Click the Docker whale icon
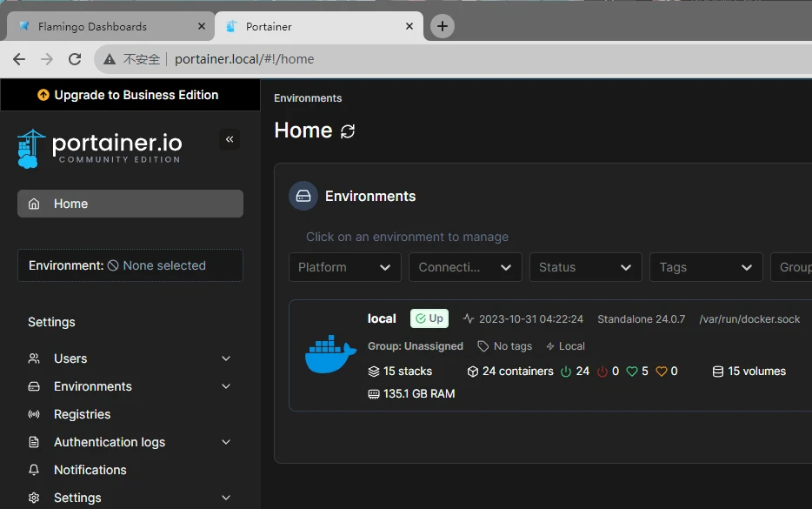The image size is (812, 509). 330,354
